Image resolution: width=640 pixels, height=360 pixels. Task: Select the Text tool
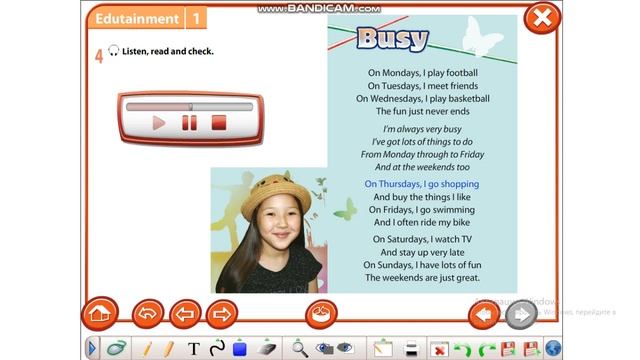click(x=193, y=349)
